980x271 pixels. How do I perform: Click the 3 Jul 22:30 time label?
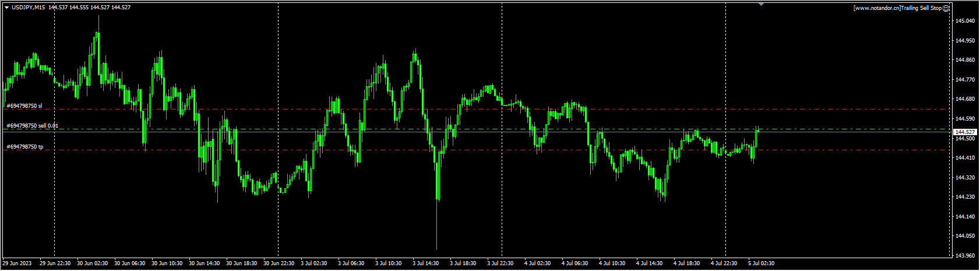pyautogui.click(x=501, y=263)
